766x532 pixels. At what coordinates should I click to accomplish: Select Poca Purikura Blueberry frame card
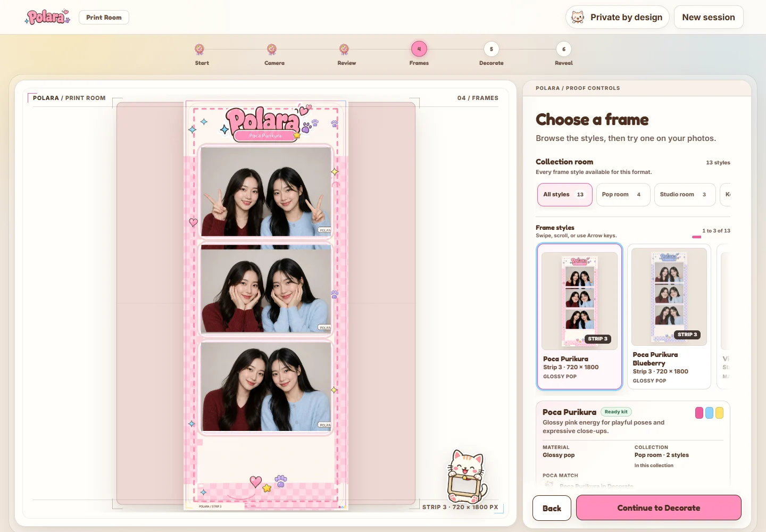coord(669,317)
